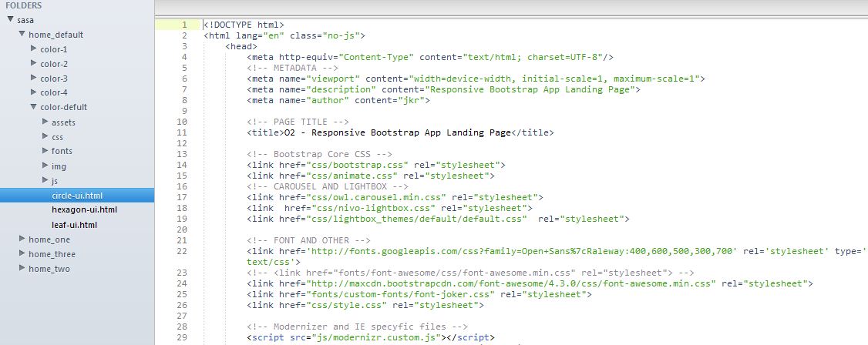Select the js folder label
868x345 pixels.
coord(55,181)
